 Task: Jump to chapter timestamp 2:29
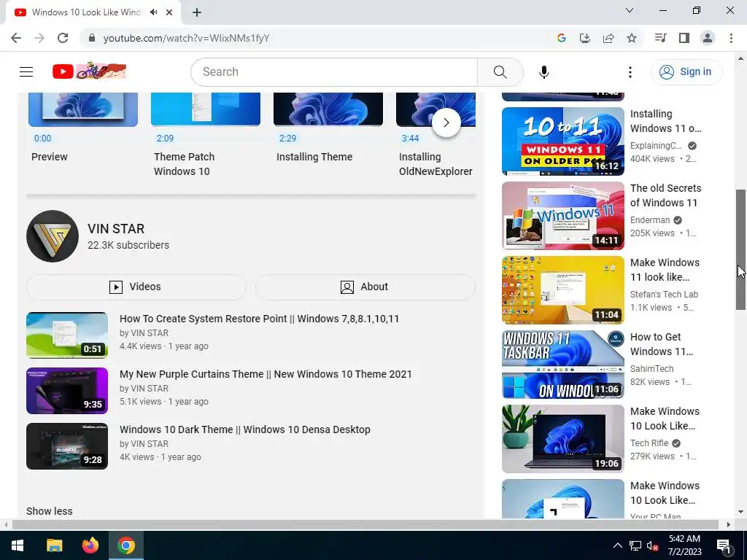point(287,139)
